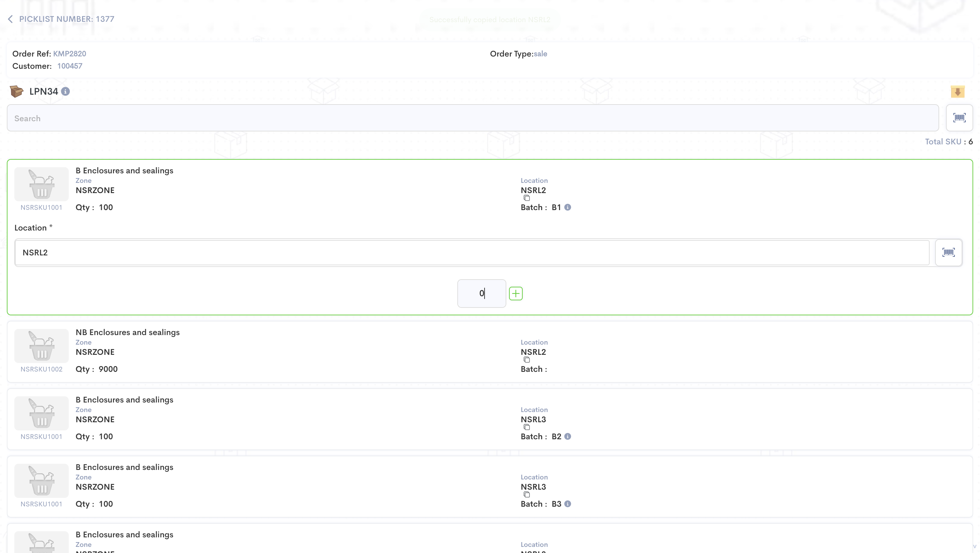Select B Enclosures item with batch B2
Screen dimensions: 980x553
(x=490, y=419)
